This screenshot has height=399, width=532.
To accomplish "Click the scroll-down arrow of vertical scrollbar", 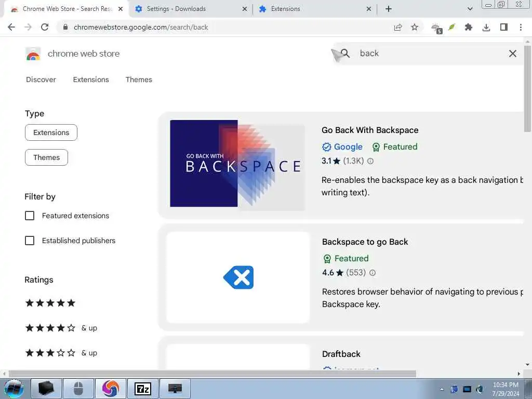I will 527,365.
